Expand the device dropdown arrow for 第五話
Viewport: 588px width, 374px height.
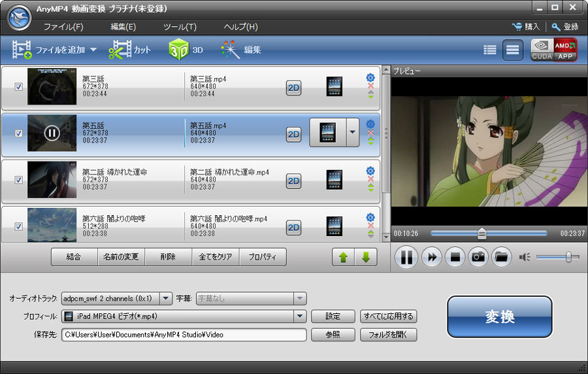pos(353,133)
